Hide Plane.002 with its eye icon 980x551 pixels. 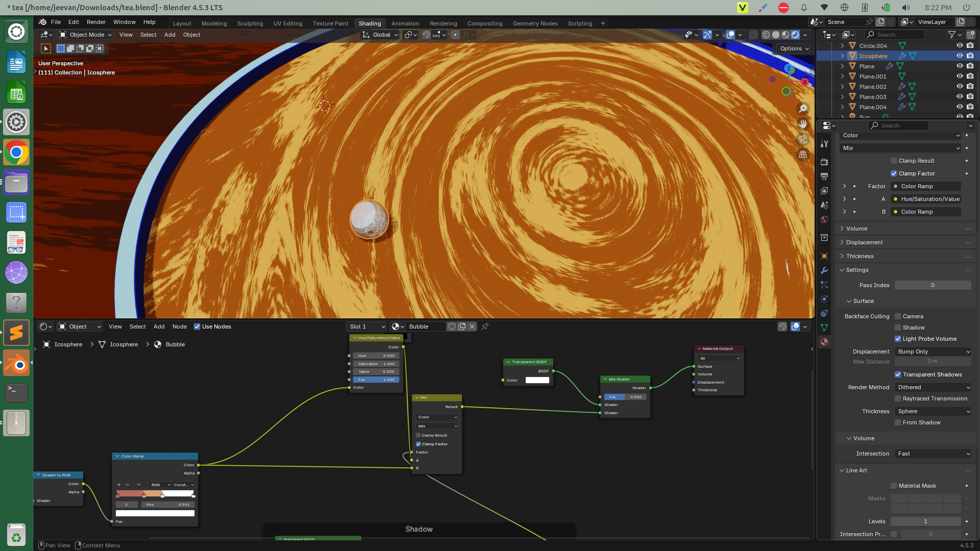coord(960,87)
